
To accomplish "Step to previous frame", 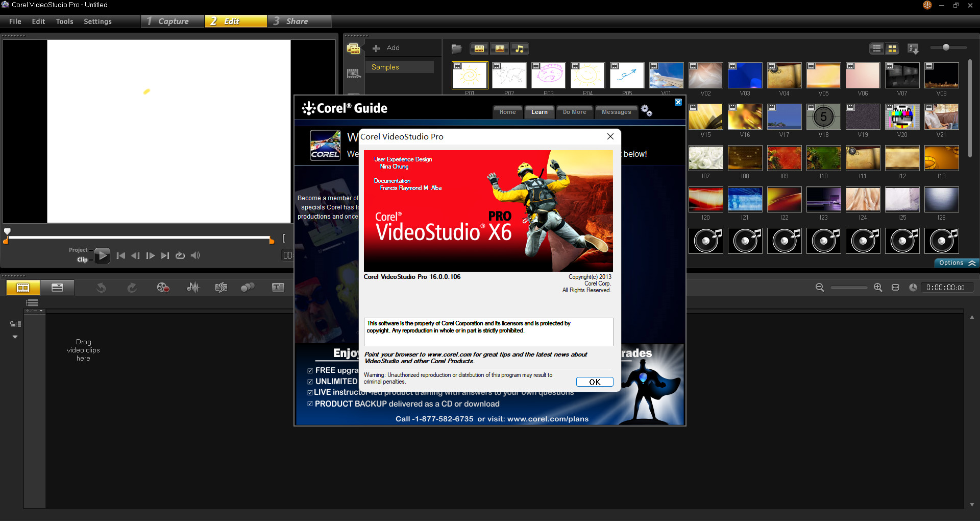I will (x=135, y=255).
